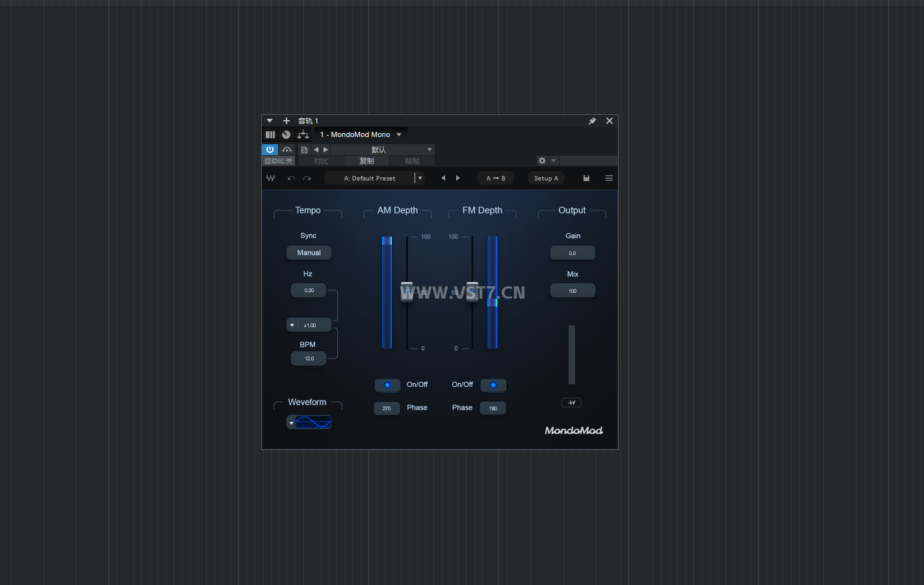Toggle the plugin power bypass button
This screenshot has height=585, width=924.
click(270, 149)
